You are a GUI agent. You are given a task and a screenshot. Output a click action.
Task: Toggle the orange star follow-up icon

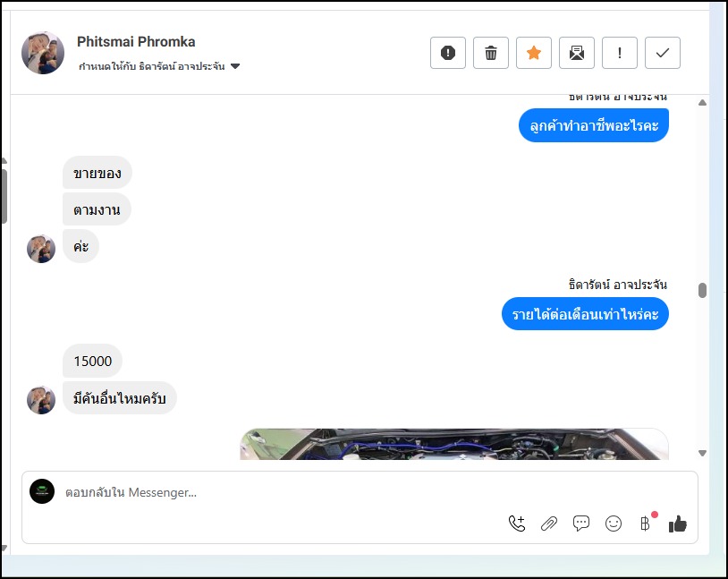534,53
